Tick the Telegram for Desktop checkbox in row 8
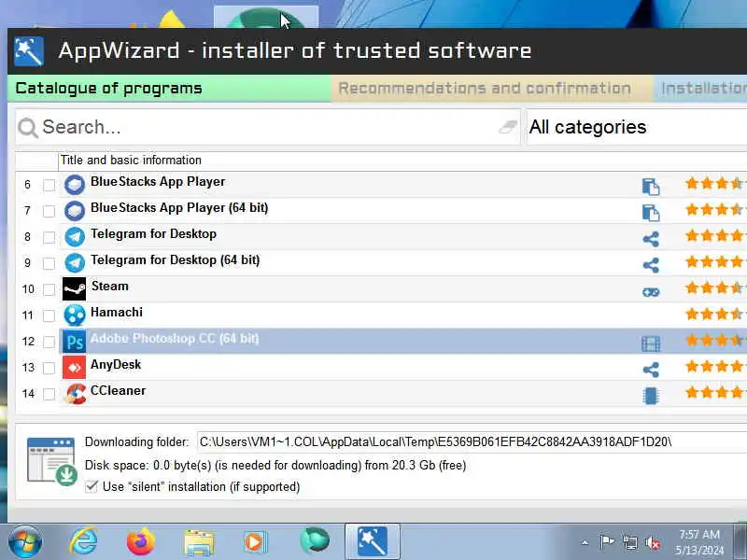The image size is (747, 560). [49, 237]
